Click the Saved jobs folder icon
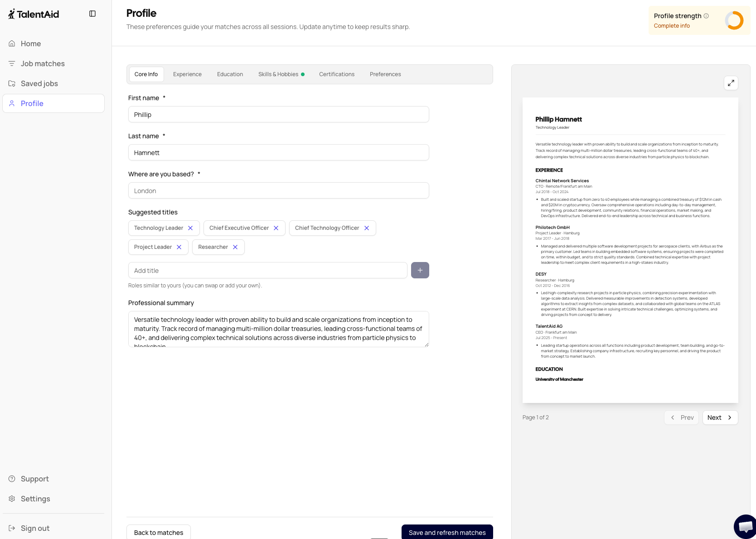This screenshot has height=539, width=756. [12, 83]
